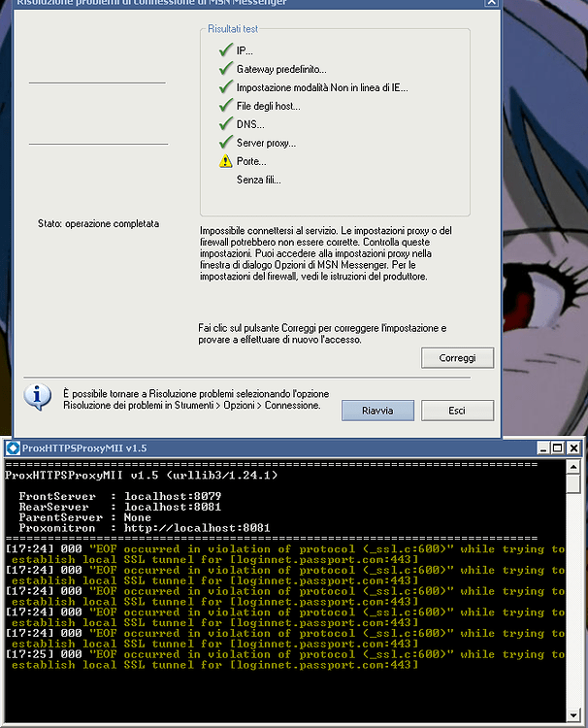Maximize the ProxHTTPSProxyMII console window
Viewport: 588px width, 728px height.
click(558, 448)
